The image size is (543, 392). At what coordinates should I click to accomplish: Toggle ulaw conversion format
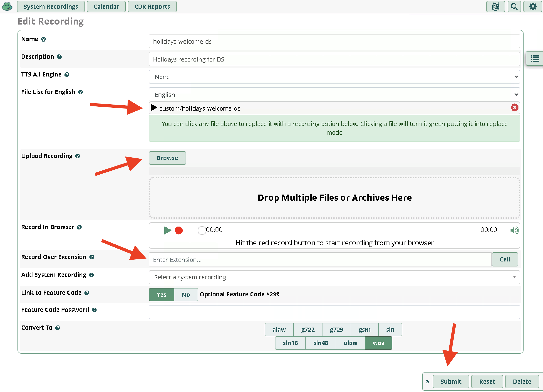click(351, 343)
